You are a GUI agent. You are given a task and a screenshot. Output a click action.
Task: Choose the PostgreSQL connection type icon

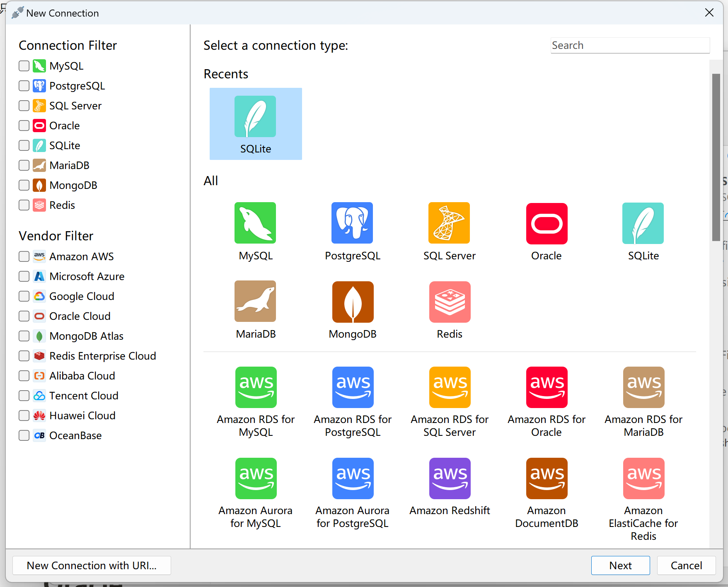[x=352, y=223]
